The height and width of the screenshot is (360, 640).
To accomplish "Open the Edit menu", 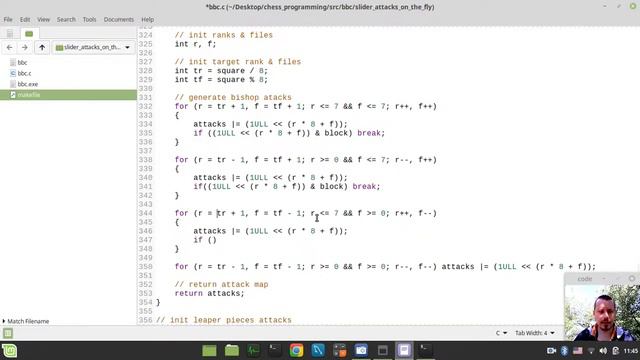I will [25, 20].
